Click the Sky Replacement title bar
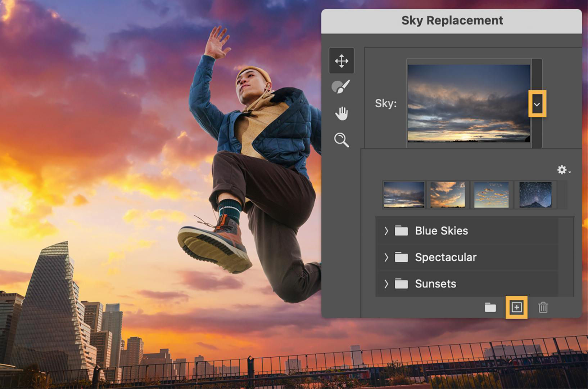Viewport: 588px width, 389px height. click(452, 20)
